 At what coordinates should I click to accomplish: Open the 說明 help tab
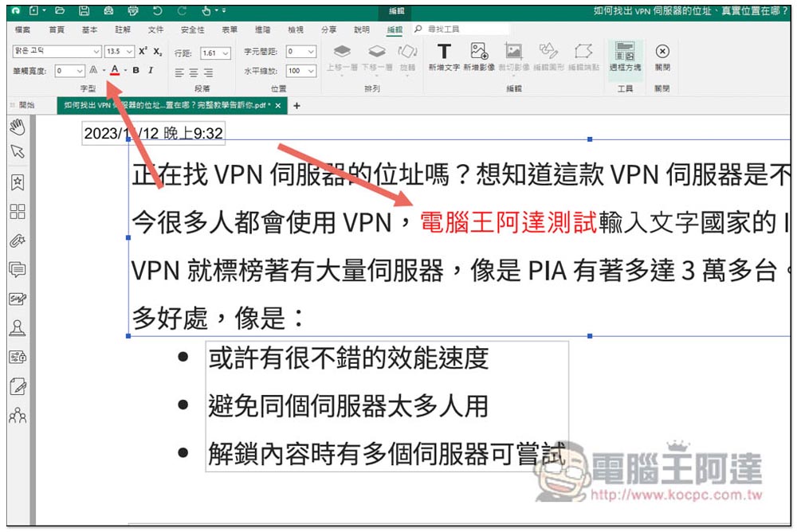pos(362,29)
